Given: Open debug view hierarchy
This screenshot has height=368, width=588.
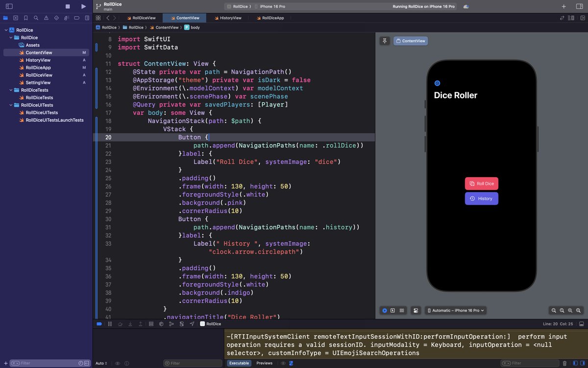Looking at the screenshot, I should [x=161, y=324].
